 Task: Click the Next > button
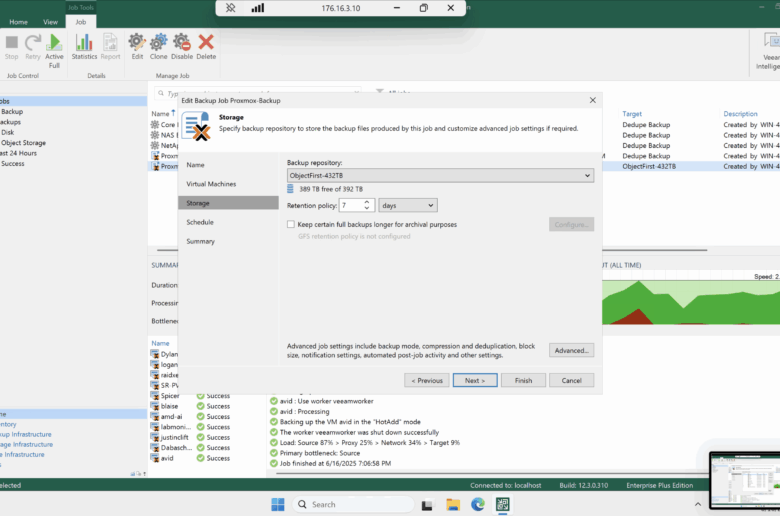tap(475, 380)
